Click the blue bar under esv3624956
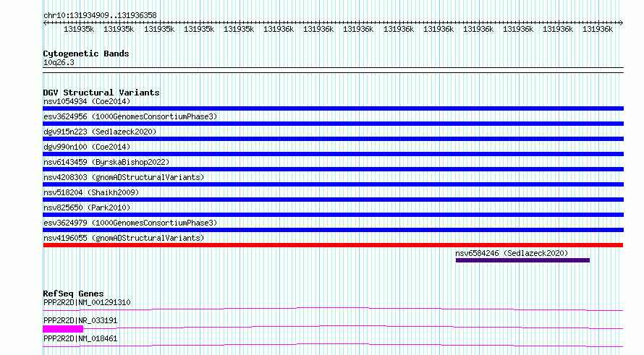Screen dimensions: 644x355 tap(333, 124)
